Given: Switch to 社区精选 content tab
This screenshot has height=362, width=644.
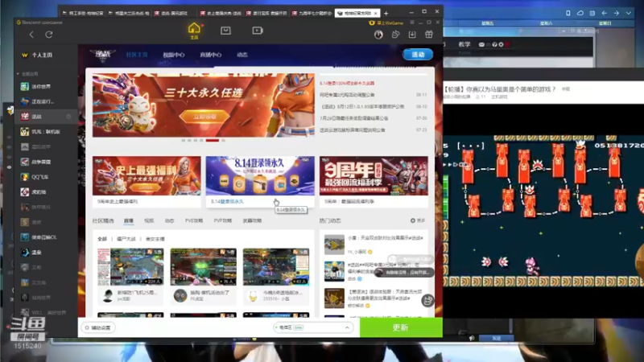Looking at the screenshot, I should coord(103,220).
